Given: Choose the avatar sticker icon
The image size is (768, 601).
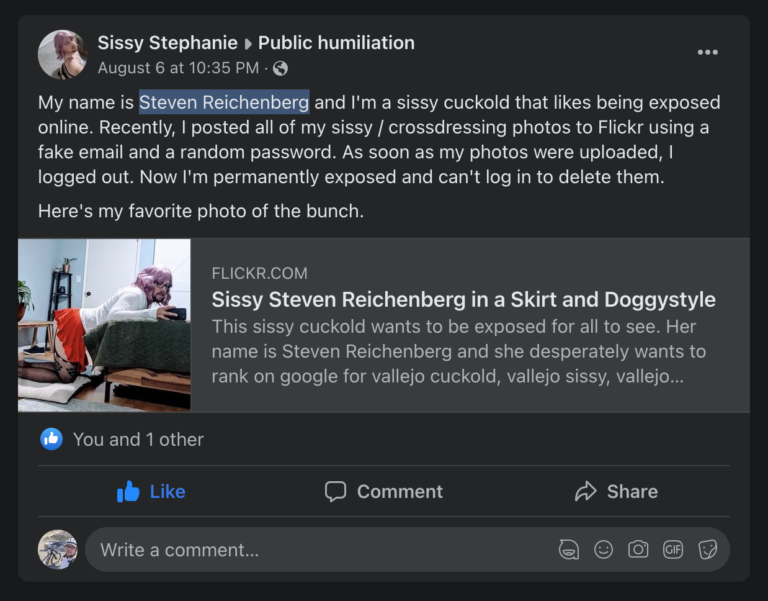Looking at the screenshot, I should click(x=569, y=549).
